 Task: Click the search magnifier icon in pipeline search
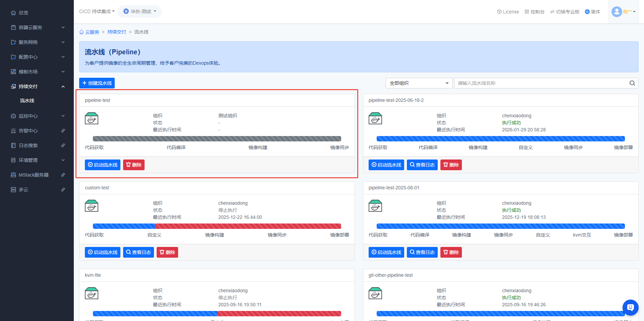pos(632,83)
